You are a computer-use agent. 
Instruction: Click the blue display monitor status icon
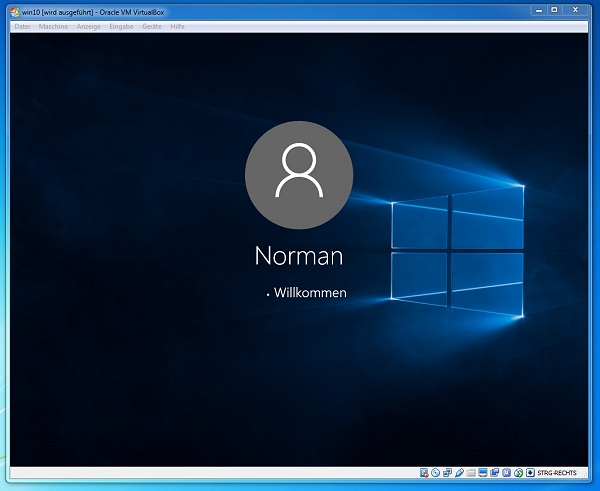click(483, 473)
